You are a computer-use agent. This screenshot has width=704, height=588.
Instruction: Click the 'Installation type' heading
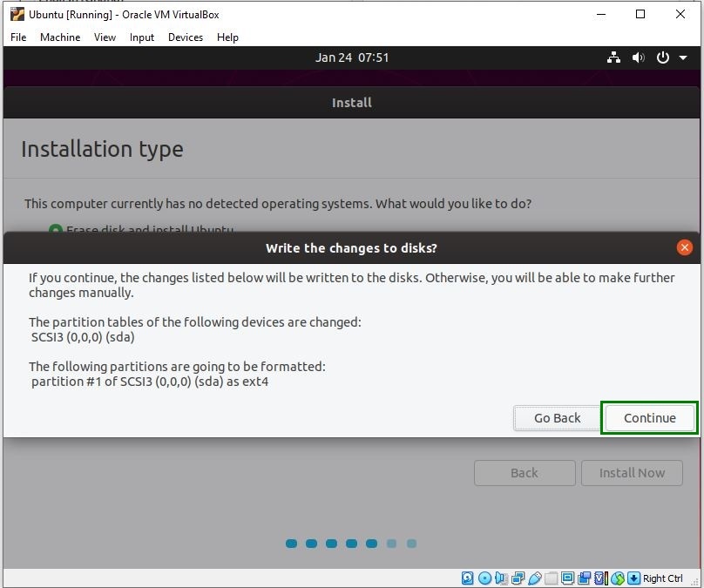tap(102, 149)
